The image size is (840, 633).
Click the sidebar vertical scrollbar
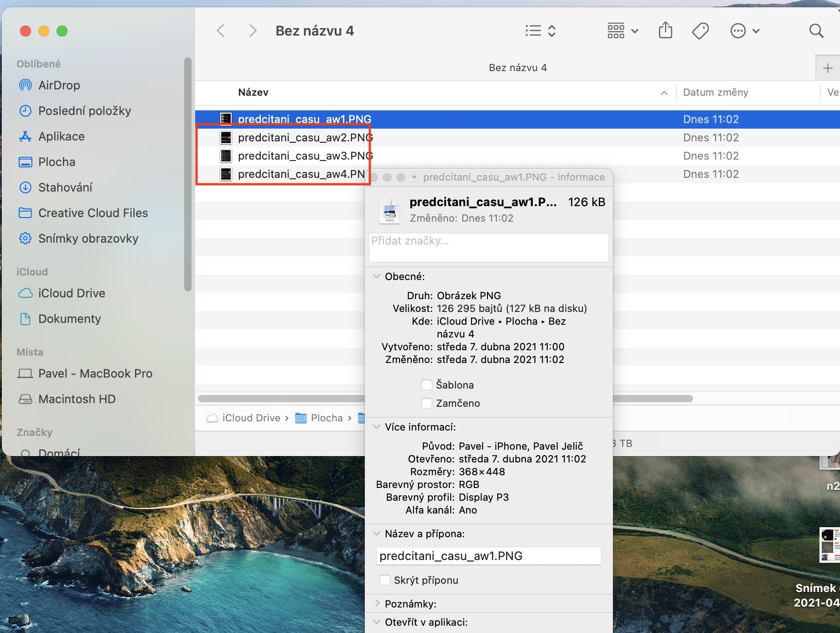point(188,174)
